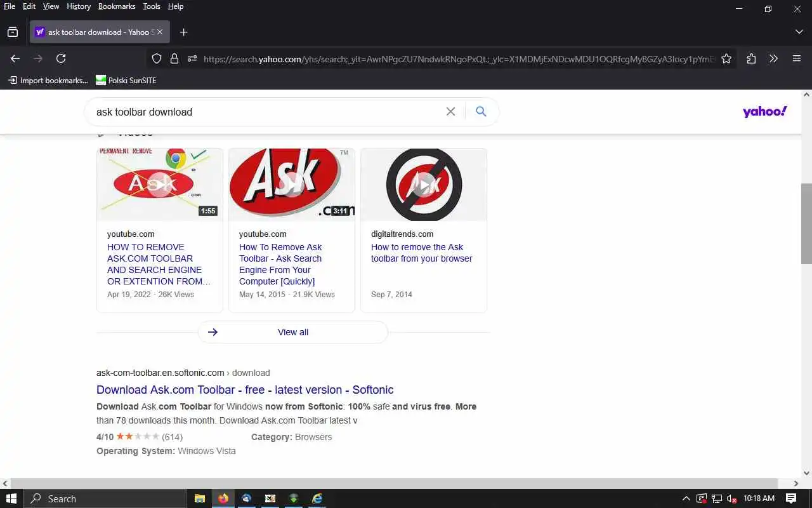Click the taskbar Search box
The width and height of the screenshot is (812, 508).
point(105,498)
